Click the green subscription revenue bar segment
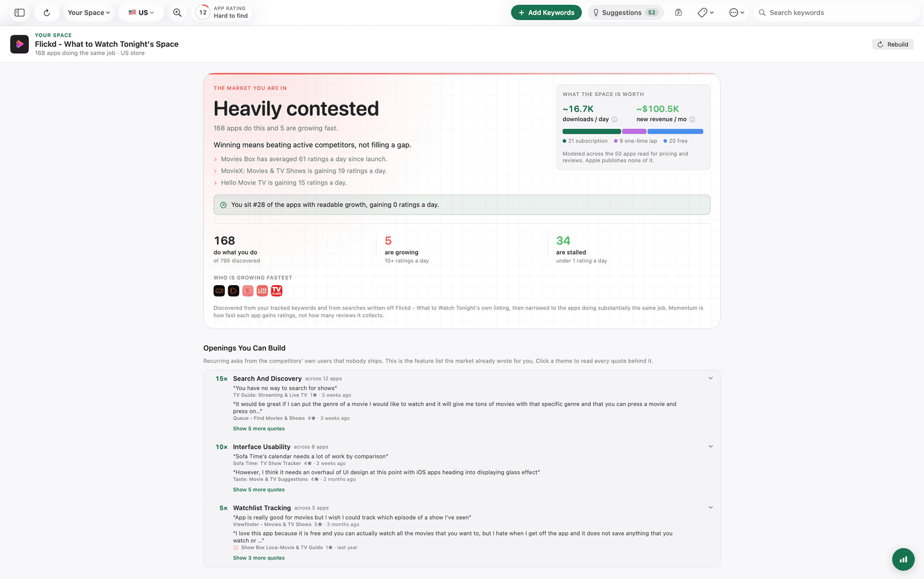Image resolution: width=924 pixels, height=579 pixels. coord(591,132)
